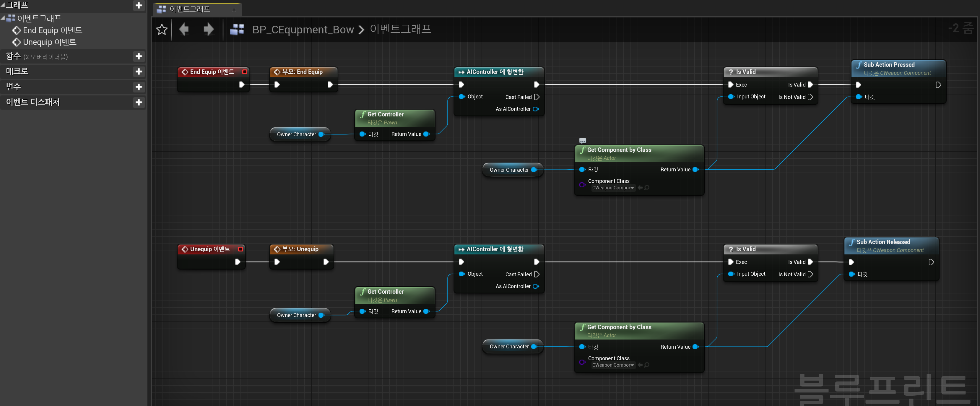Click the blueprint graph icon in breadcrumb

pos(237,29)
